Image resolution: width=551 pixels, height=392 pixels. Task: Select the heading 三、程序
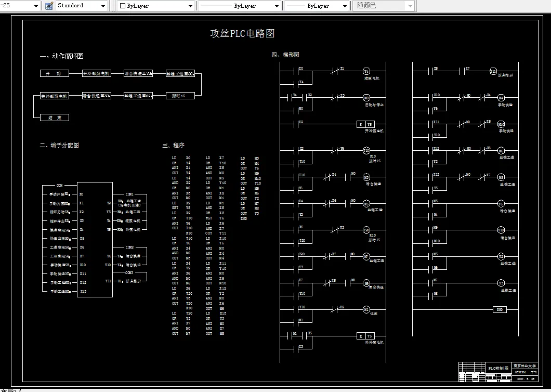pos(174,145)
